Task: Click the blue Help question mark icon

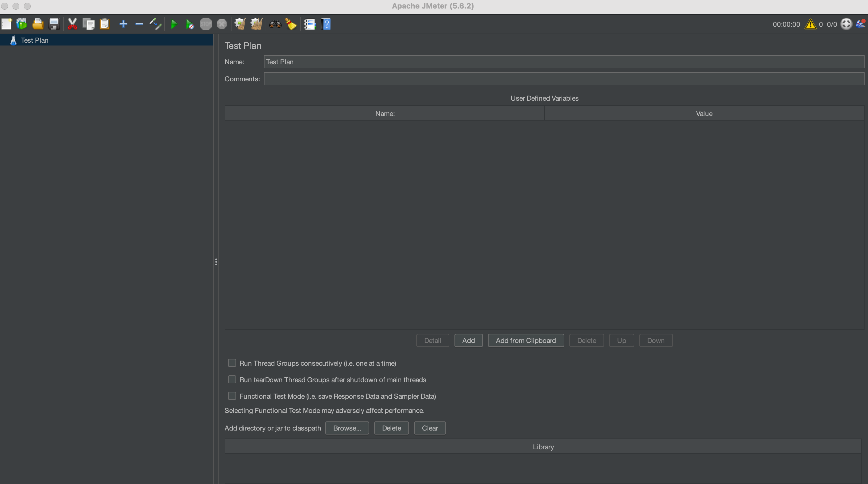Action: coord(326,24)
